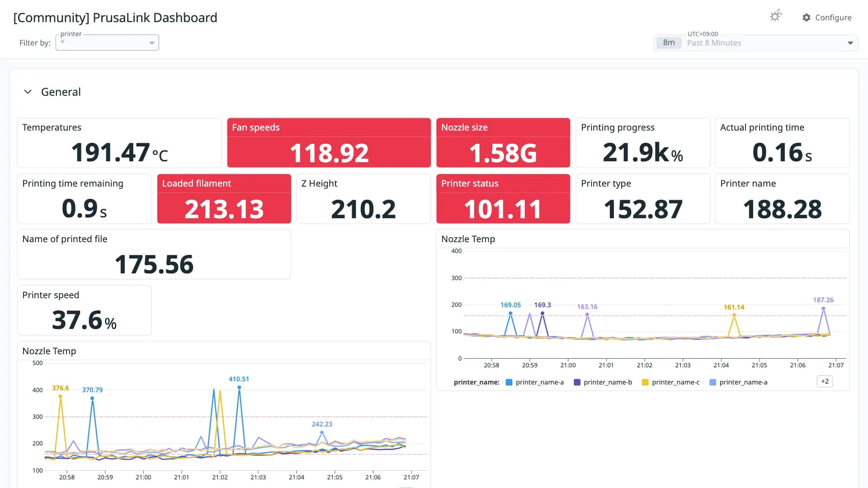
Task: Click the Printer speed 37.6 value
Action: pos(84,320)
